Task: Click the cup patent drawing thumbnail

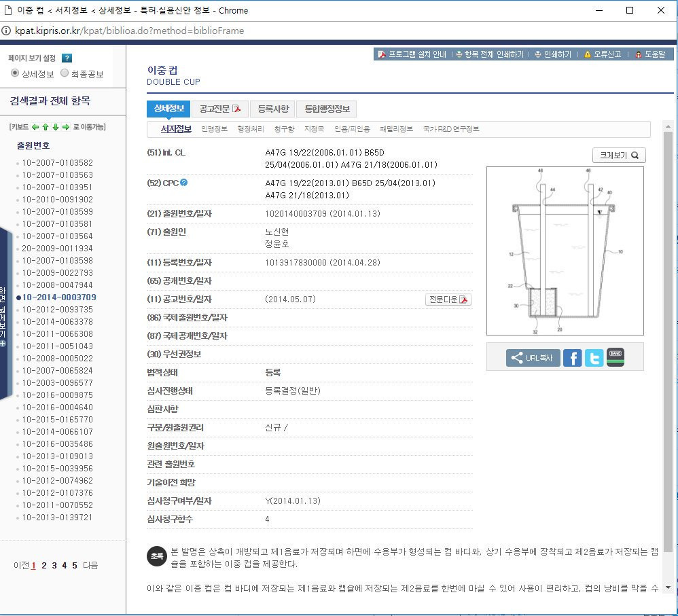Action: point(565,251)
